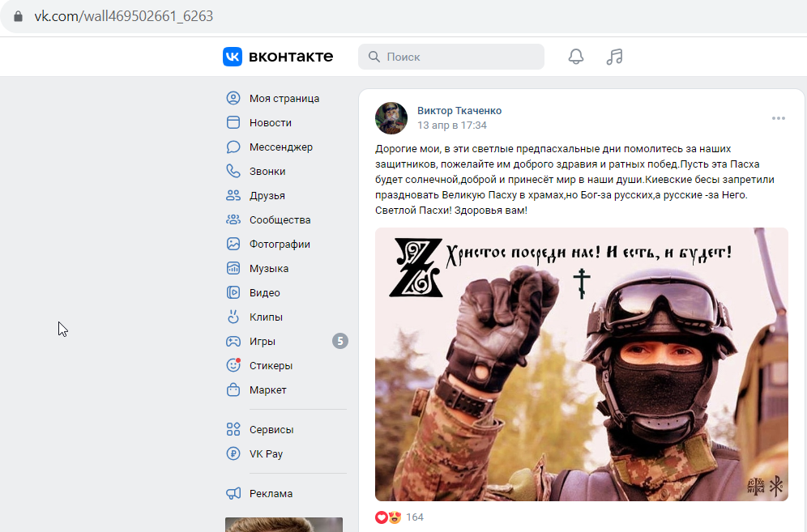Open the Клипы menu item

pyautogui.click(x=266, y=317)
